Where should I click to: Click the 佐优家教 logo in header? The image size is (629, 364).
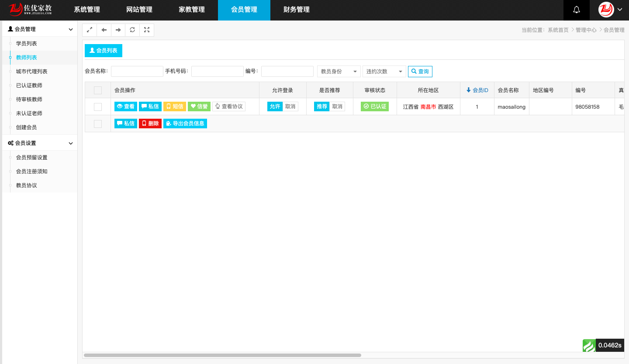(x=31, y=10)
